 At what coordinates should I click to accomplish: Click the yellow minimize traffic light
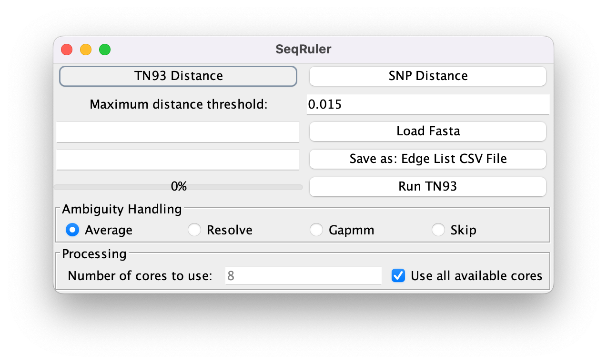point(86,49)
